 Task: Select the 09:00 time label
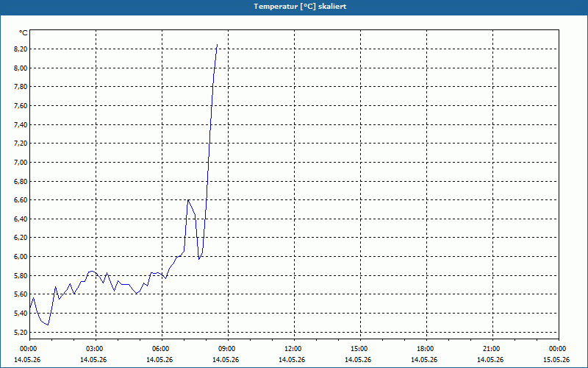228,349
